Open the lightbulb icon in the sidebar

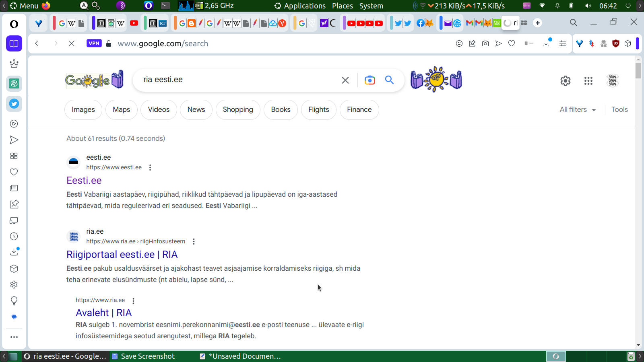pyautogui.click(x=14, y=301)
